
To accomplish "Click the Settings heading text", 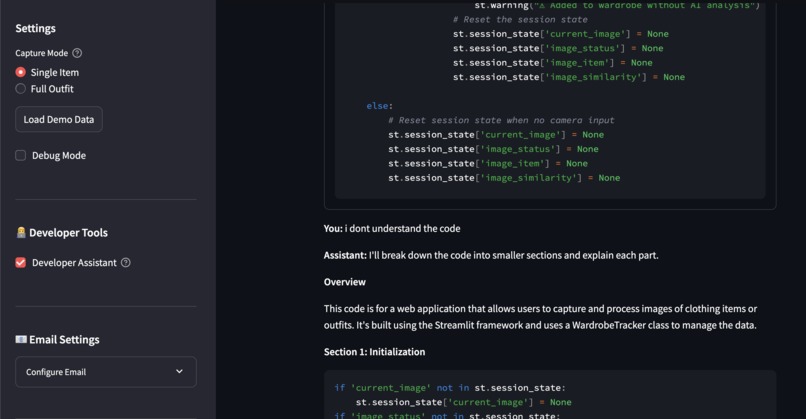I will [x=35, y=28].
